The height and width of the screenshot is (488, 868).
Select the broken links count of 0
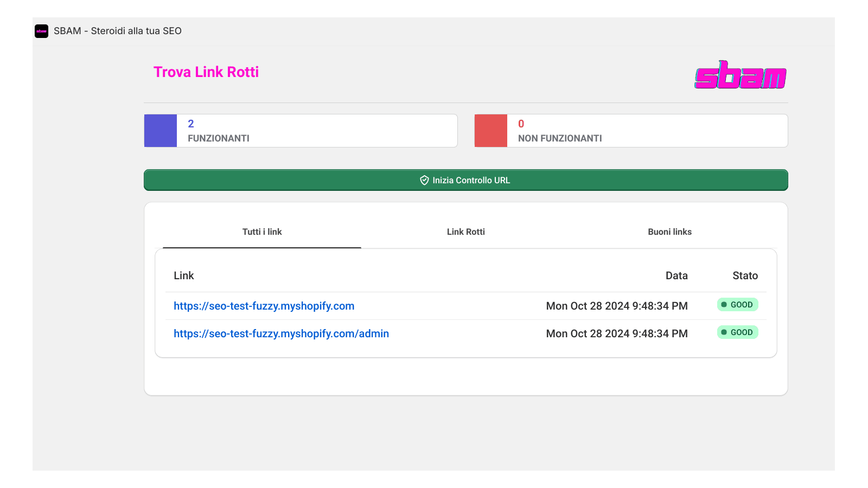pos(521,124)
